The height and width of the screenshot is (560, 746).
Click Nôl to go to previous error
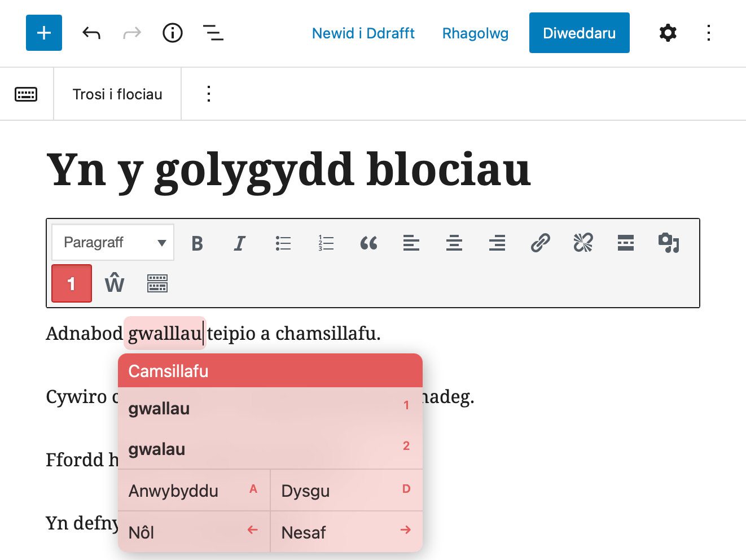pos(194,532)
